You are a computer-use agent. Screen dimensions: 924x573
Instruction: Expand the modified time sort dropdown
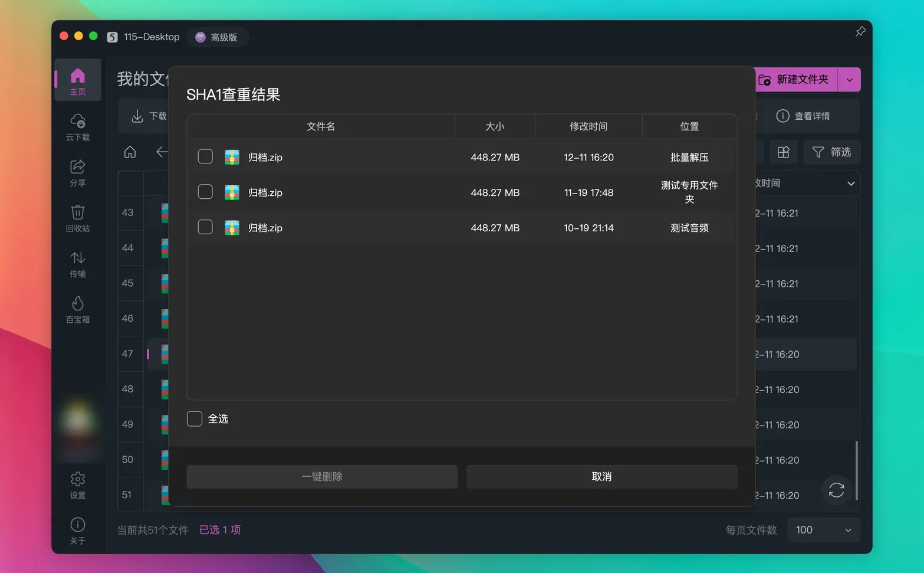(x=851, y=184)
